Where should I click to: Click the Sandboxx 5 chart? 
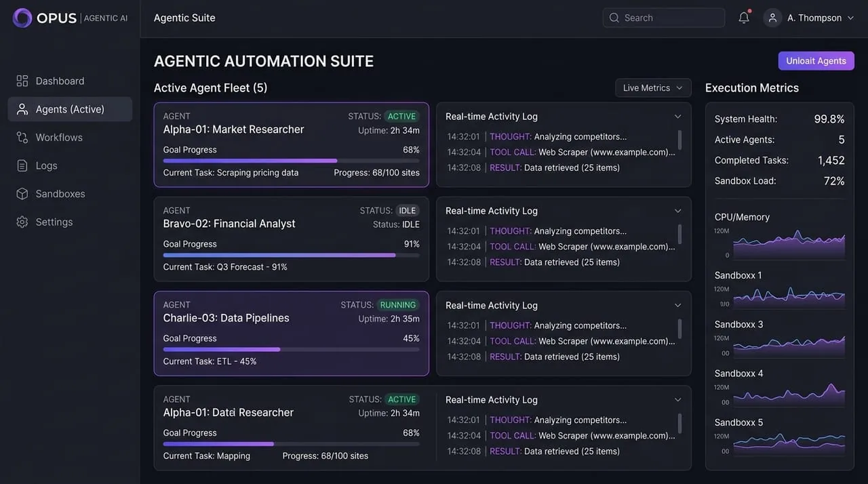(789, 443)
